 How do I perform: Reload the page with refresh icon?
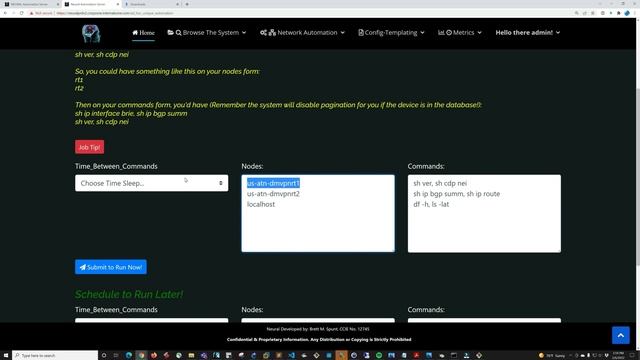point(21,13)
